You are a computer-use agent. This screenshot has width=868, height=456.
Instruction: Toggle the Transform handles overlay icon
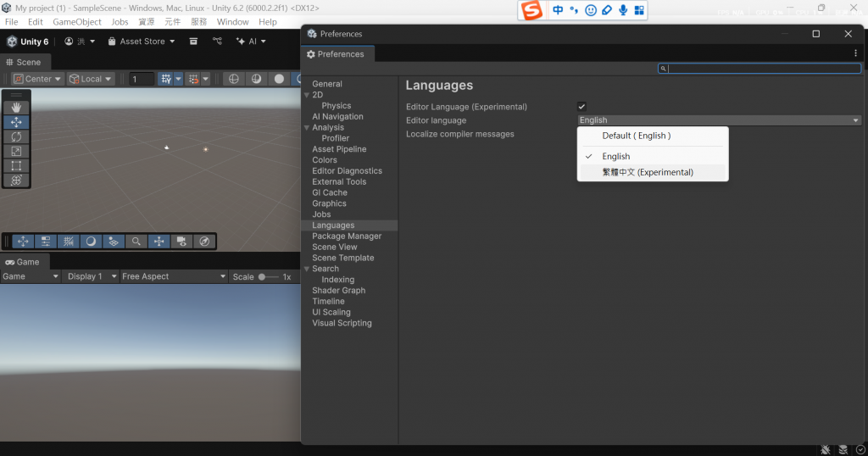159,242
